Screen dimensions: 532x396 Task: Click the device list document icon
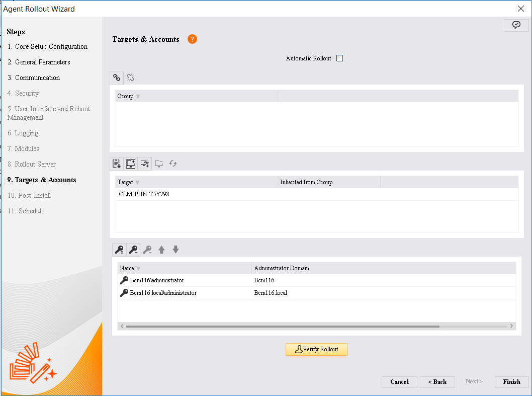click(117, 164)
